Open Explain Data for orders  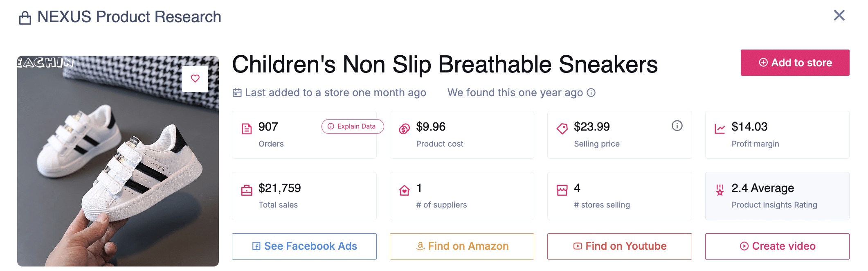pos(352,126)
